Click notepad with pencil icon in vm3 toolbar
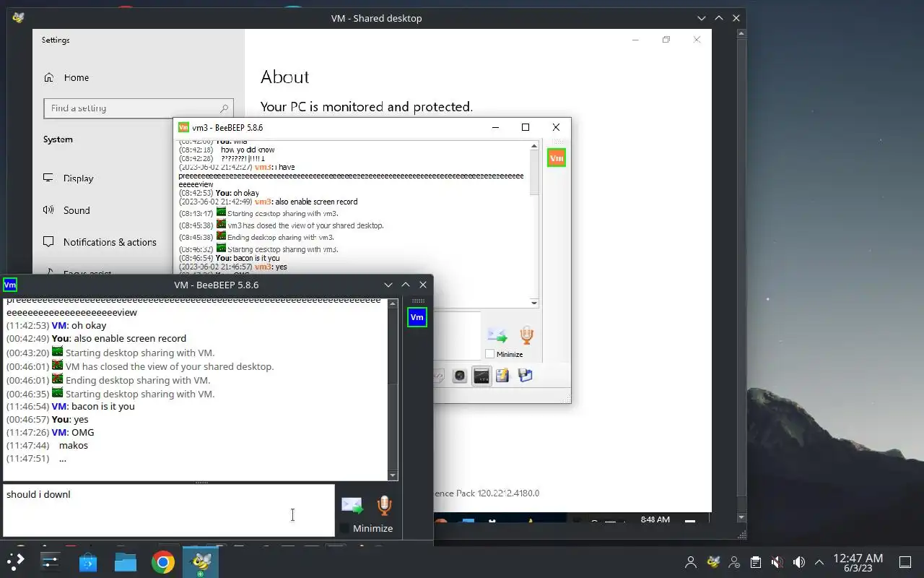The image size is (924, 578). [x=502, y=376]
